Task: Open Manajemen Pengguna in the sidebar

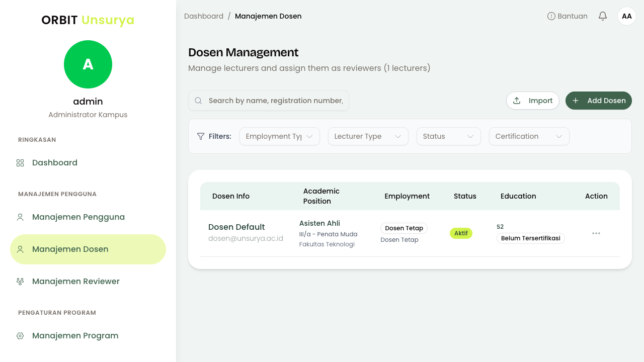Action: [x=88, y=217]
